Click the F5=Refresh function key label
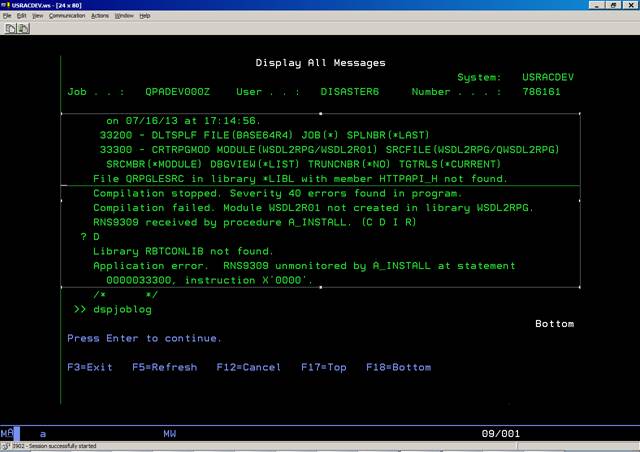The image size is (640, 452). pos(164,367)
